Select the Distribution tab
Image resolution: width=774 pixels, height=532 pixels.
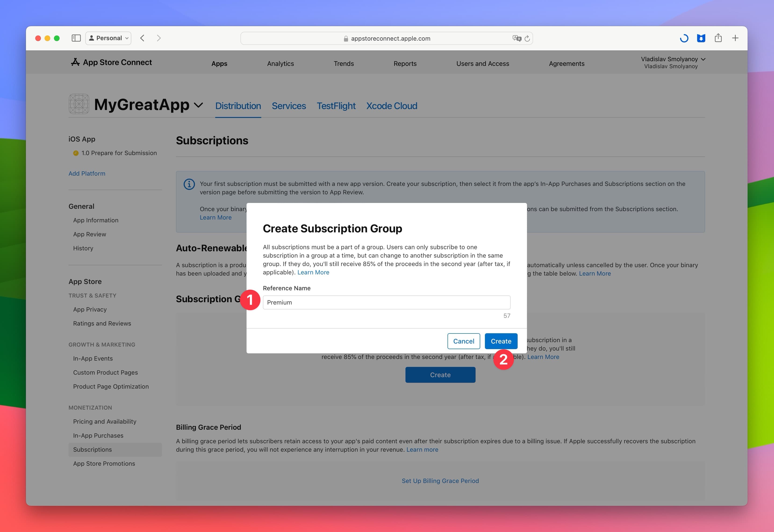tap(238, 106)
